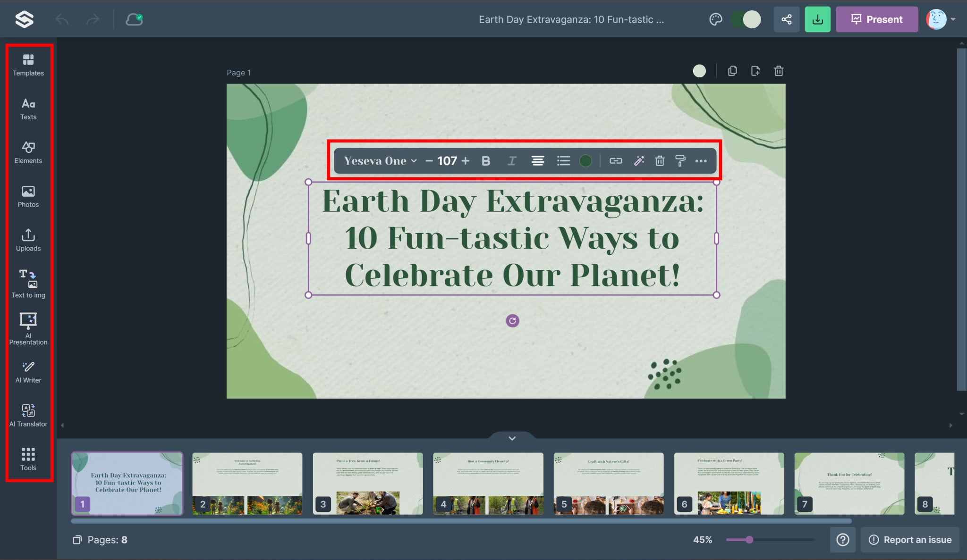Screen dimensions: 967x560
Task: Open the Elements sidebar panel
Action: click(x=28, y=152)
